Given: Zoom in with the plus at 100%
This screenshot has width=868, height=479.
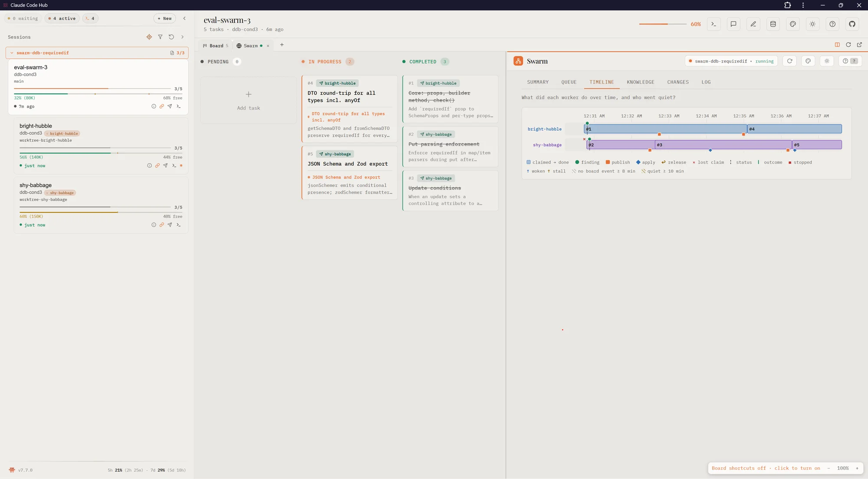Looking at the screenshot, I should click(x=857, y=468).
